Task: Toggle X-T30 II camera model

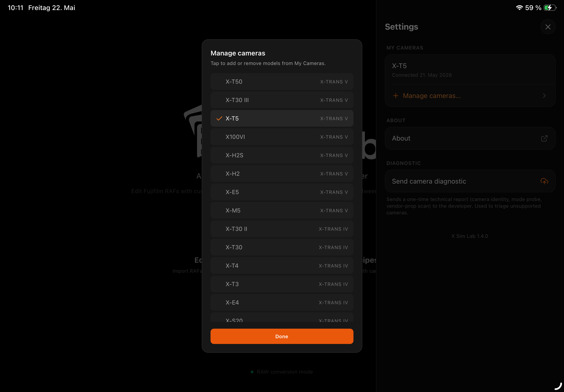Action: click(x=282, y=229)
